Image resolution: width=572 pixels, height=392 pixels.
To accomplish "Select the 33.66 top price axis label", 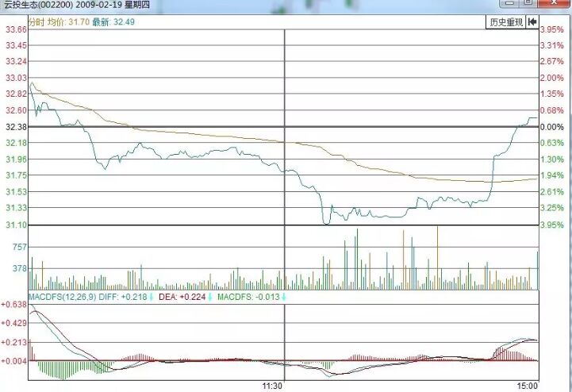I will tap(16, 29).
